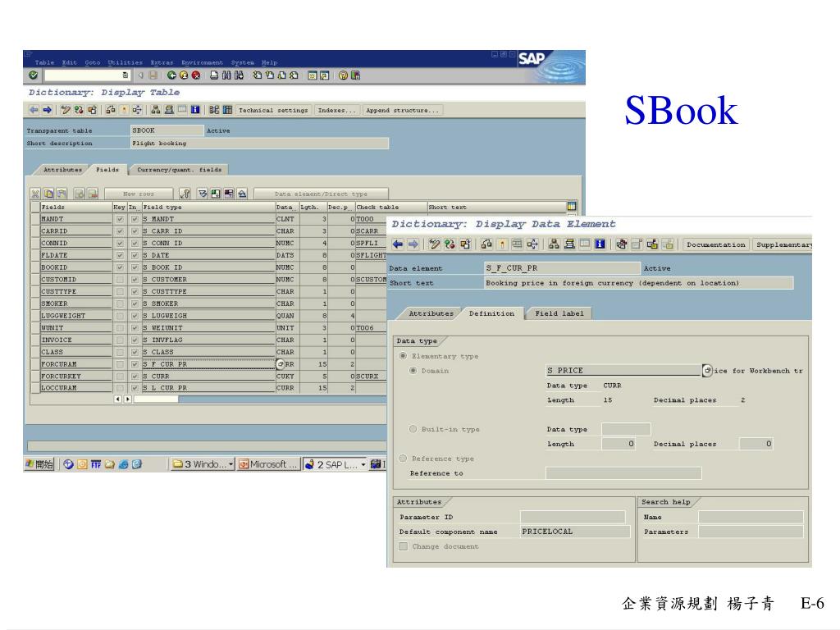Click the table settings icon at grid's right corner
840x630 pixels.
572,206
